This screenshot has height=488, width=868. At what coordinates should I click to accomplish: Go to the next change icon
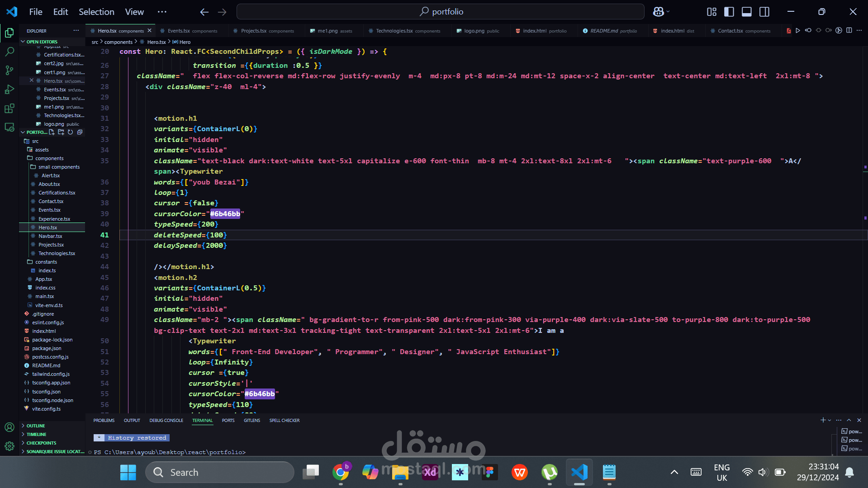(828, 31)
